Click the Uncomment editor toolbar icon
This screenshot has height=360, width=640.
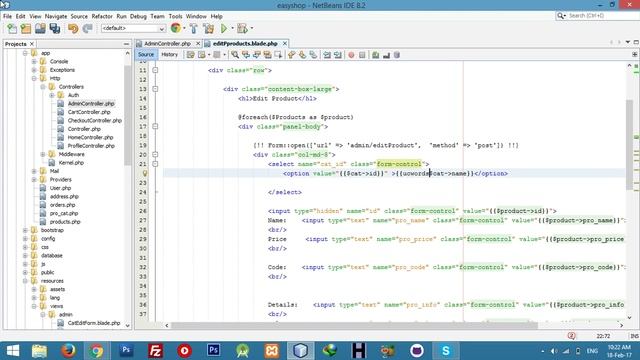pos(386,55)
